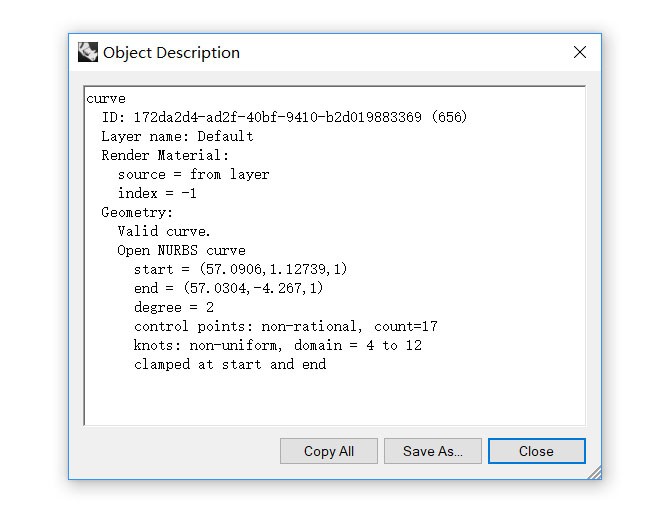
Task: Click the "Render Material:" heading text
Action: pos(165,156)
